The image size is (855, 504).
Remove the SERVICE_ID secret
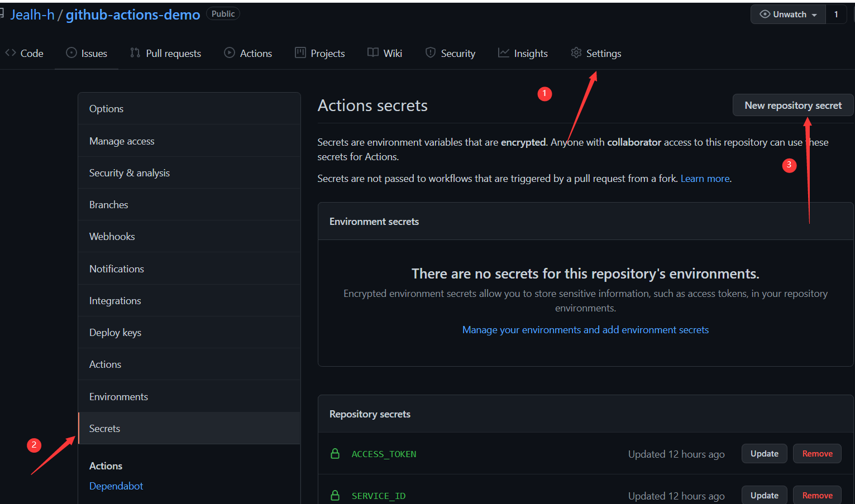818,495
